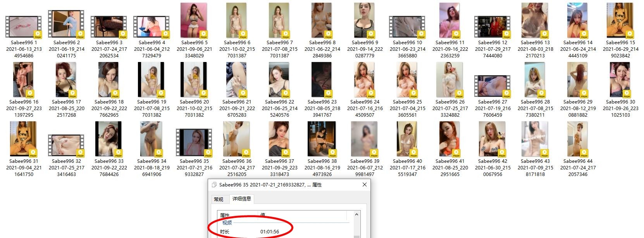This screenshot has height=238, width=644.
Task: Switch to the 常规 tab in properties dialog
Action: [219, 199]
